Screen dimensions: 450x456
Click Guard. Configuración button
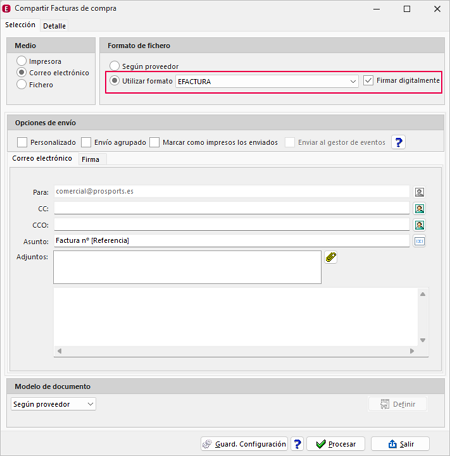tap(244, 444)
